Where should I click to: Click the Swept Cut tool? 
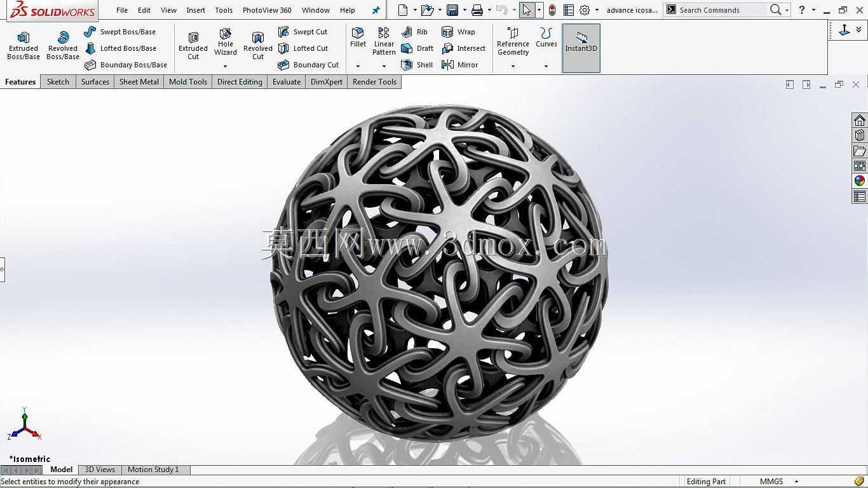tap(302, 32)
